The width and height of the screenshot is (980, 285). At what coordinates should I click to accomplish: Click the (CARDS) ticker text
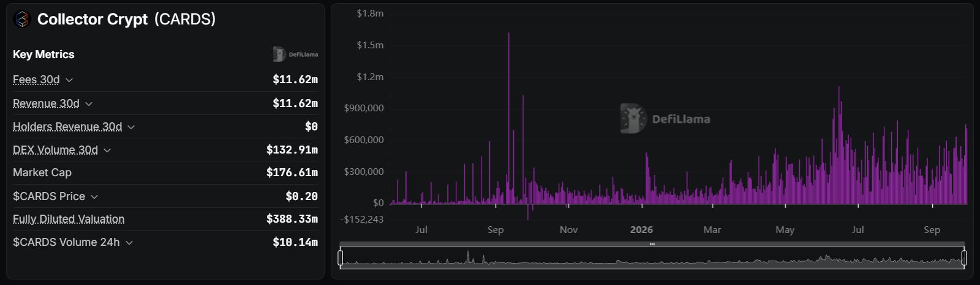point(185,20)
